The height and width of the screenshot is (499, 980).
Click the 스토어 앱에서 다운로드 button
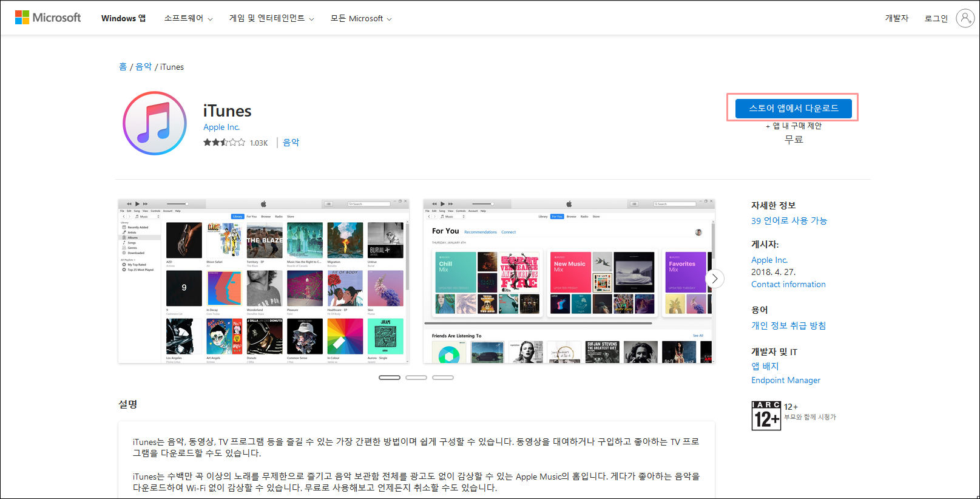click(794, 108)
